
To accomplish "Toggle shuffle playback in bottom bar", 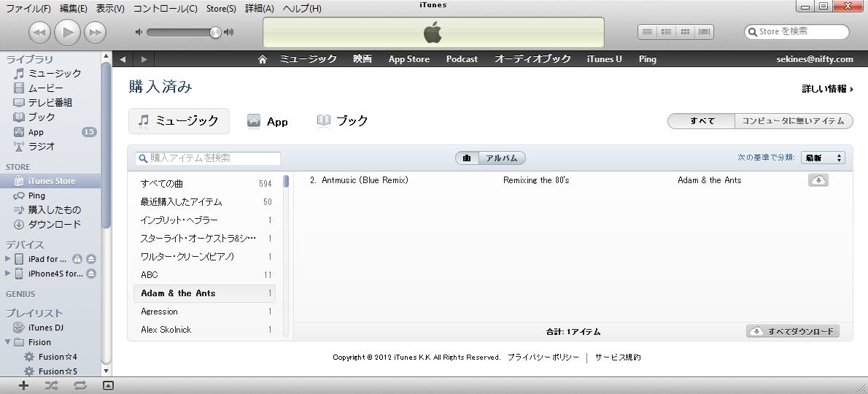I will pos(52,386).
